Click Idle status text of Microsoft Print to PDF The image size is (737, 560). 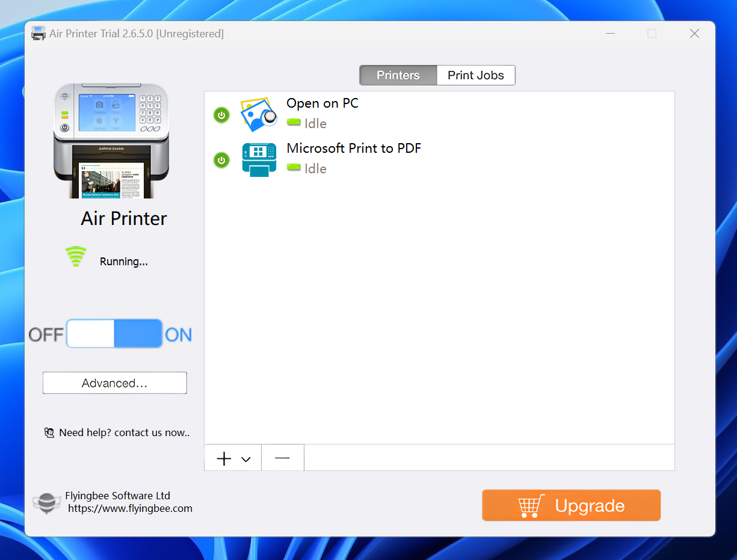315,168
